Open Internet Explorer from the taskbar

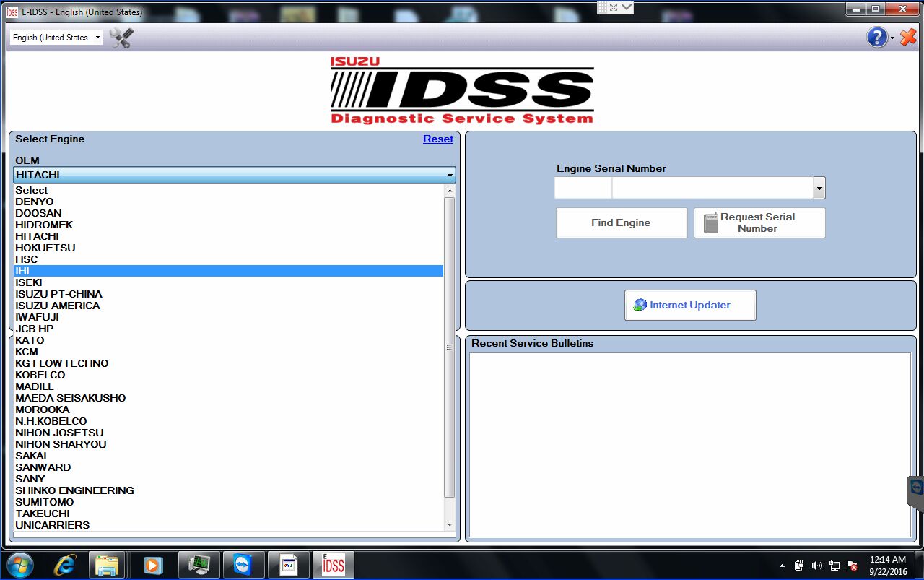pyautogui.click(x=64, y=565)
